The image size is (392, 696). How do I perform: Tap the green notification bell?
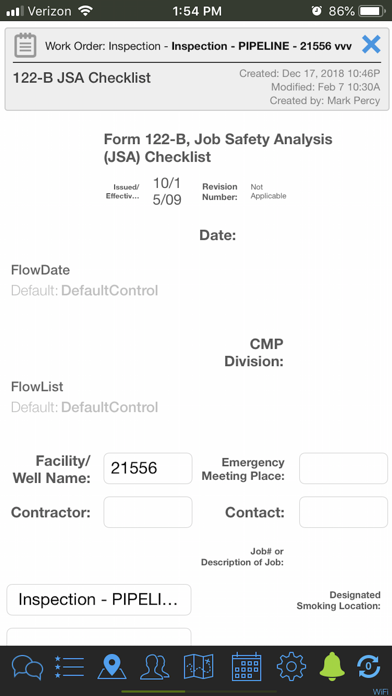coord(332,667)
